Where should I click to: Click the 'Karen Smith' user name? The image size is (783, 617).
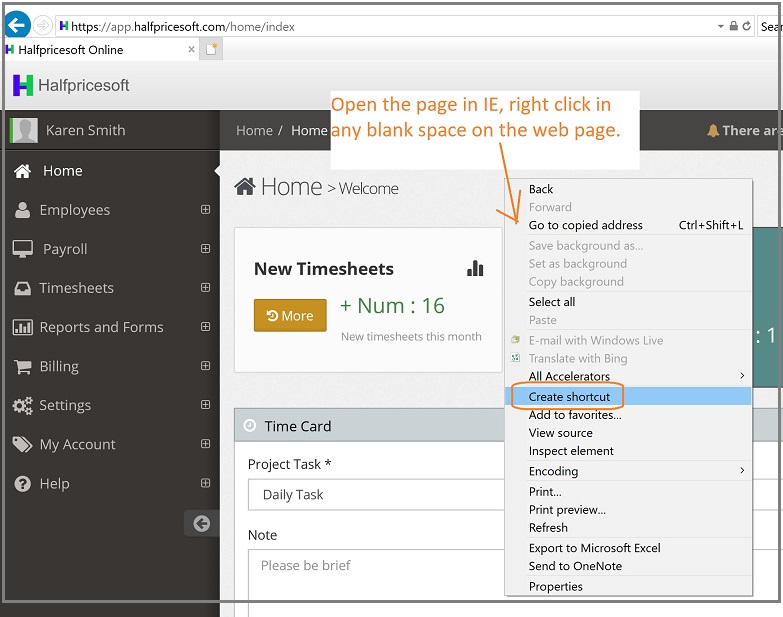point(85,130)
